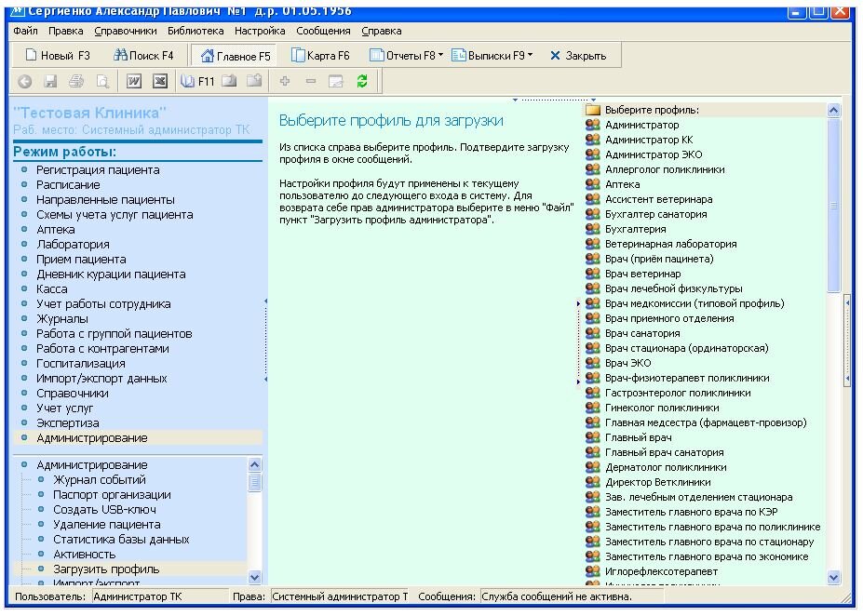863x616 pixels.
Task: Select the Администратор profile icon
Action: (593, 125)
